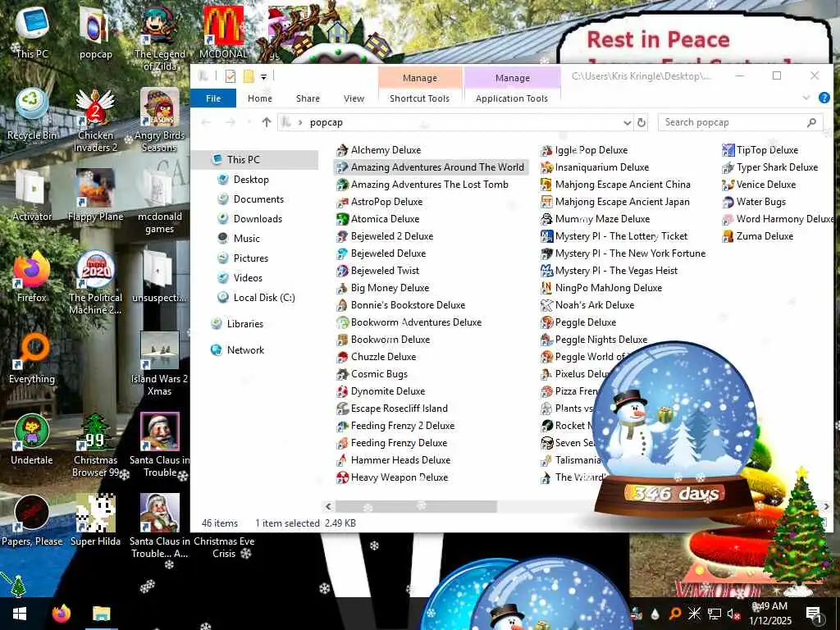
Task: Open Documents in the navigation pane
Action: [x=258, y=199]
